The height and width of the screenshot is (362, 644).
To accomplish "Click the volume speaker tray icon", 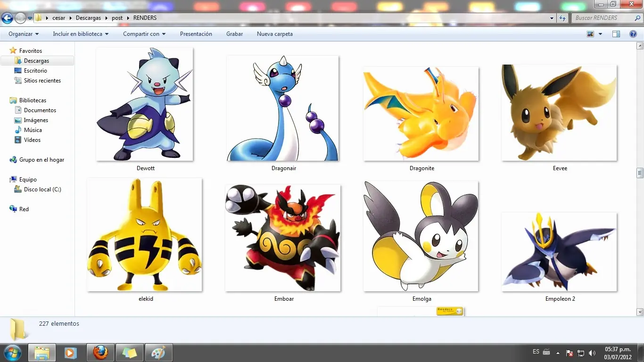I will pyautogui.click(x=592, y=353).
